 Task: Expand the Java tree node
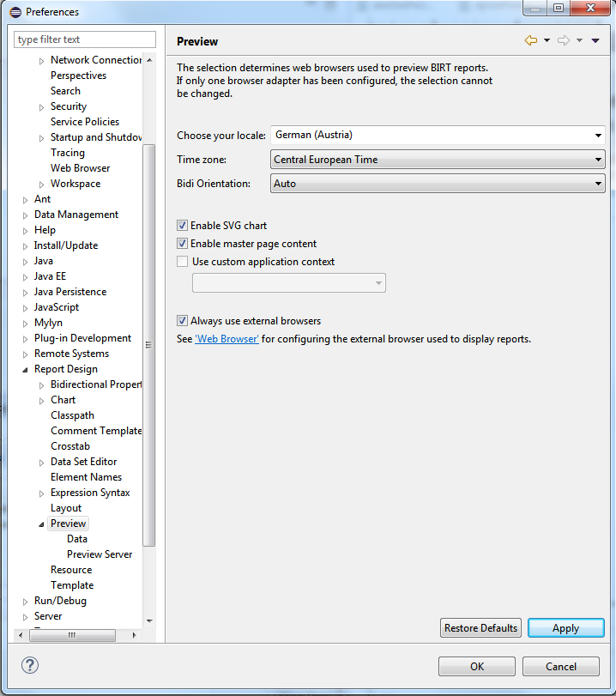click(x=26, y=261)
